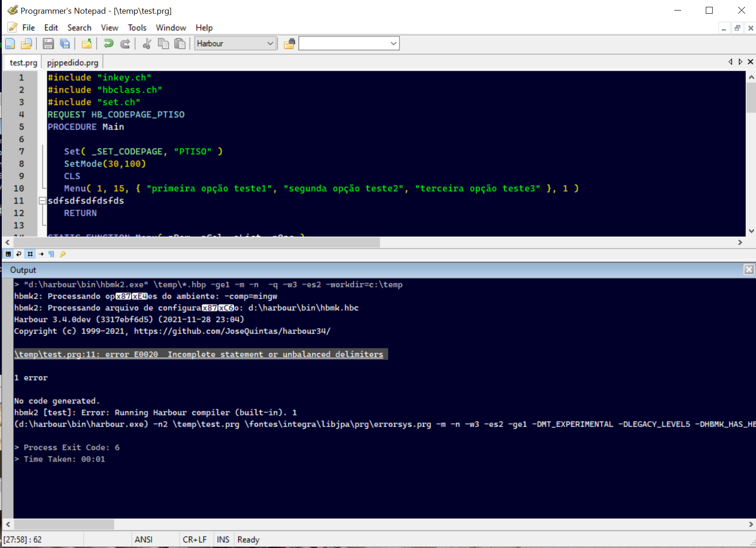
Task: Close the Output panel
Action: 749,270
